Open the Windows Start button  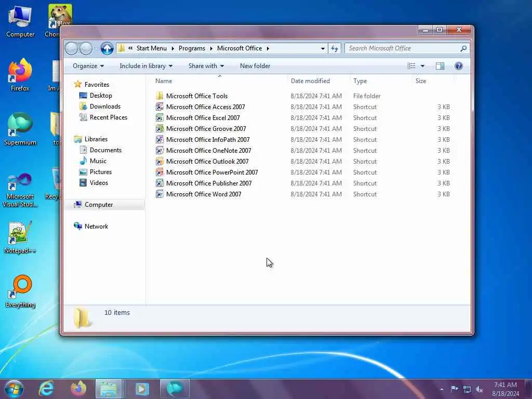pyautogui.click(x=14, y=389)
